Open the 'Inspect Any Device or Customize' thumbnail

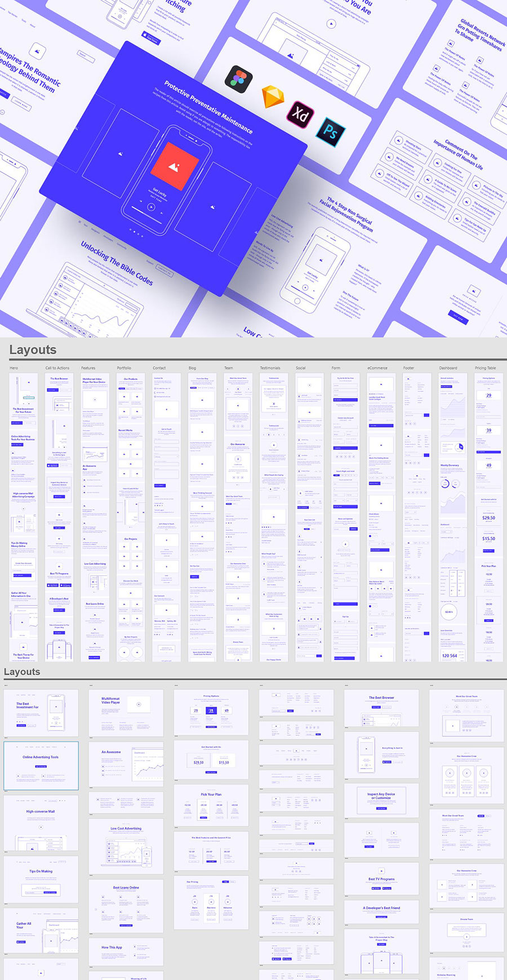coord(381,800)
